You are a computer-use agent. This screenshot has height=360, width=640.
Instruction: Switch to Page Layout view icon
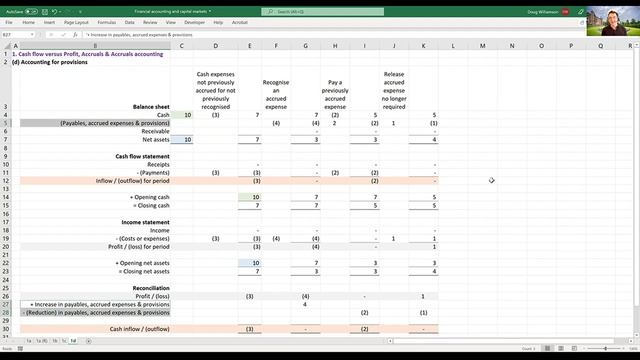561,348
